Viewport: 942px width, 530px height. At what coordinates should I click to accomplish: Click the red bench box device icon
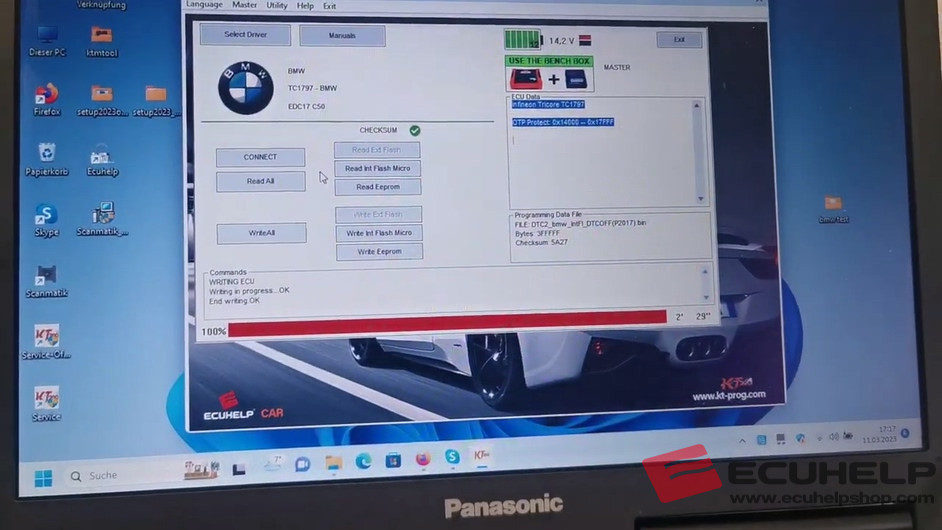(526, 79)
